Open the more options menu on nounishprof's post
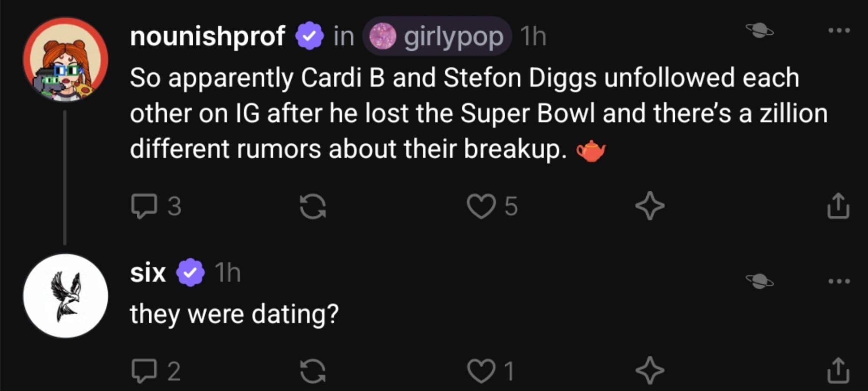The image size is (868, 391). 838,30
